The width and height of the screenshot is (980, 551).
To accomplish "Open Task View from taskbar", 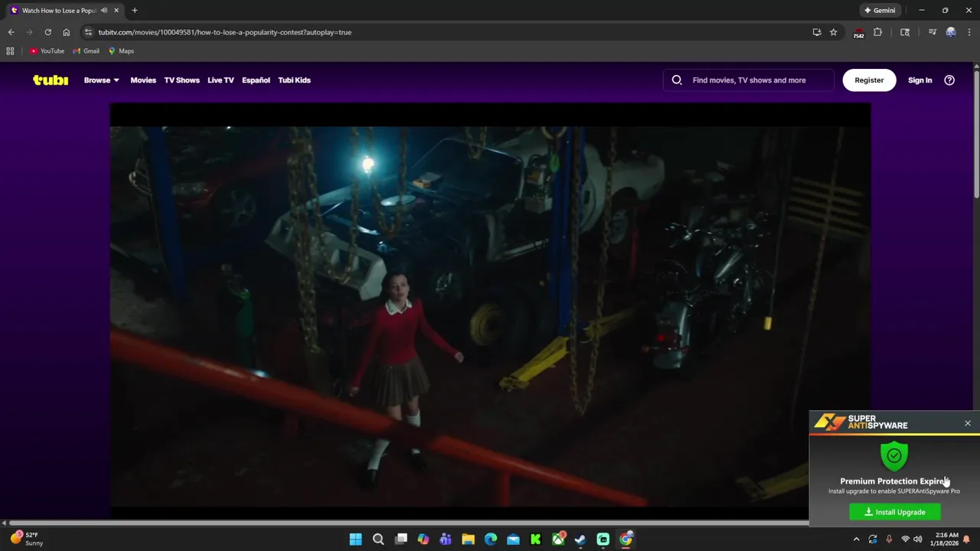I will 400,540.
